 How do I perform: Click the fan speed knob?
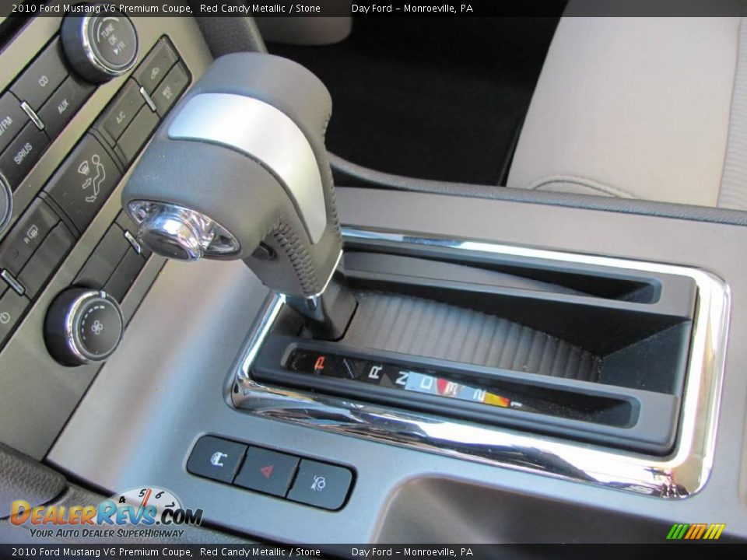[x=85, y=326]
